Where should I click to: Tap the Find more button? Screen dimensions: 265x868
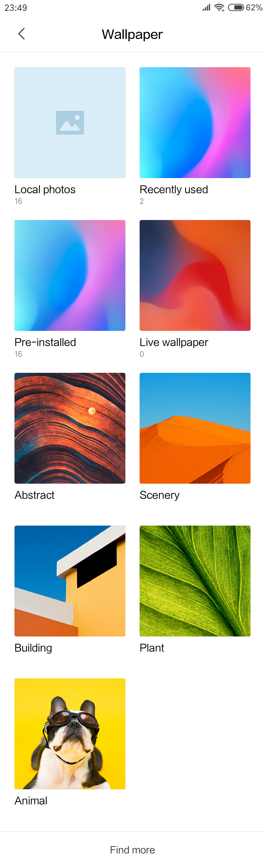[132, 850]
